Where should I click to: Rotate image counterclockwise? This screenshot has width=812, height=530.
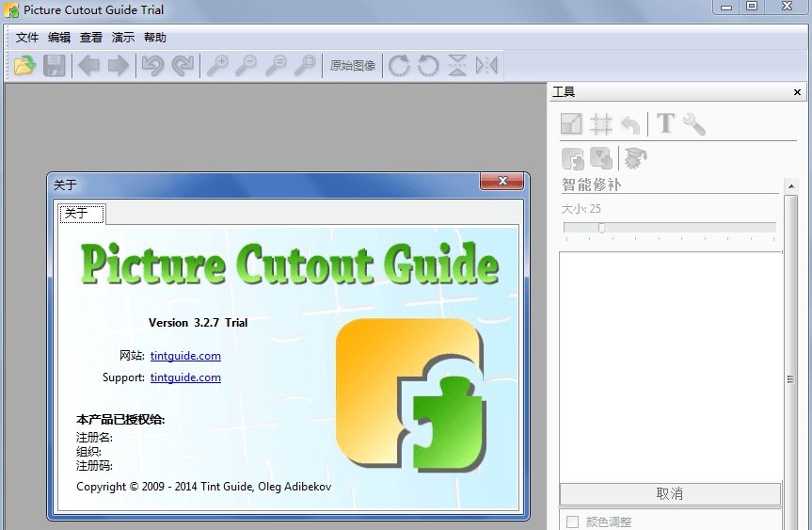click(428, 65)
